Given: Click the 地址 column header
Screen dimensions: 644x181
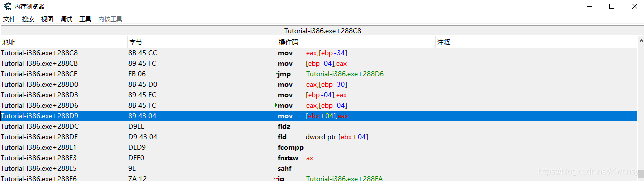Looking at the screenshot, I should [64, 42].
